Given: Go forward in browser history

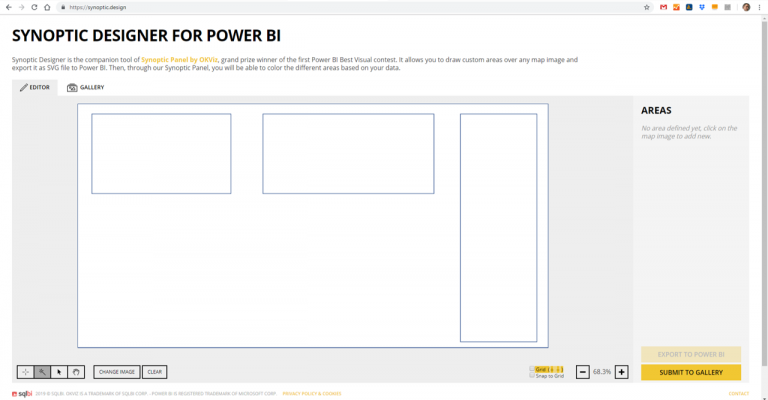Looking at the screenshot, I should tap(21, 7).
